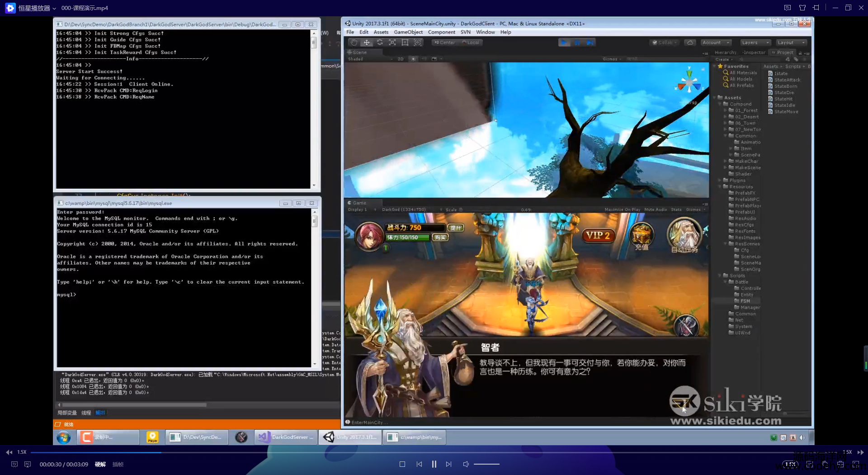Viewport: 868px width, 475px height.
Task: Open DarkGod (1334x750) resolution dropdown
Action: coord(411,209)
